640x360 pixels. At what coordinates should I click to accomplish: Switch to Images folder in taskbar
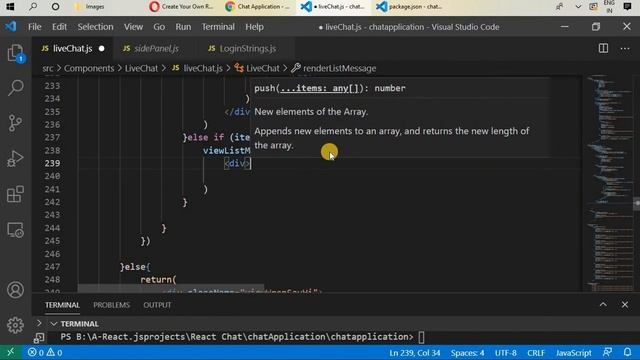90,7
